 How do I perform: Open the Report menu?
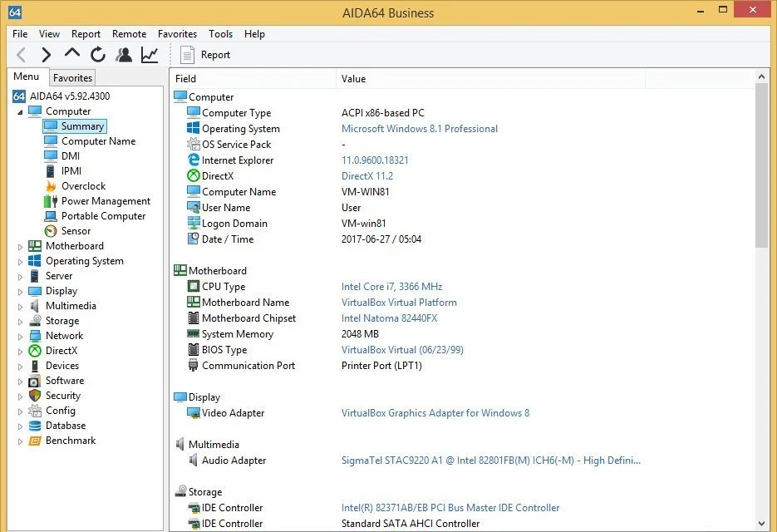[x=86, y=34]
